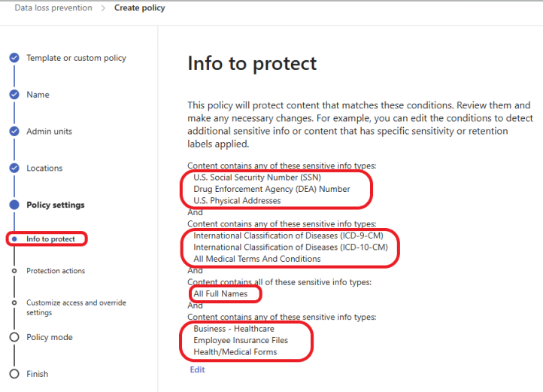Screen dimensions: 543x392
Task: Open Customize access and override settings step
Action: 76,308
